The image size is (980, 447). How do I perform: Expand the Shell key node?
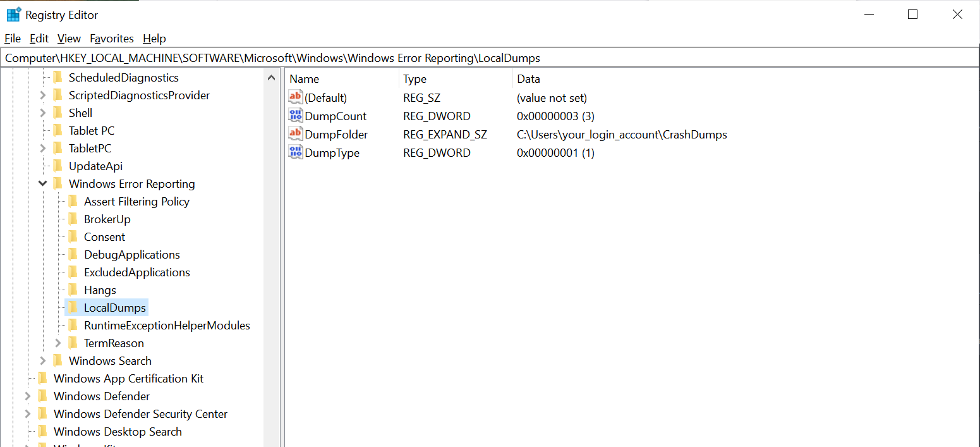42,113
